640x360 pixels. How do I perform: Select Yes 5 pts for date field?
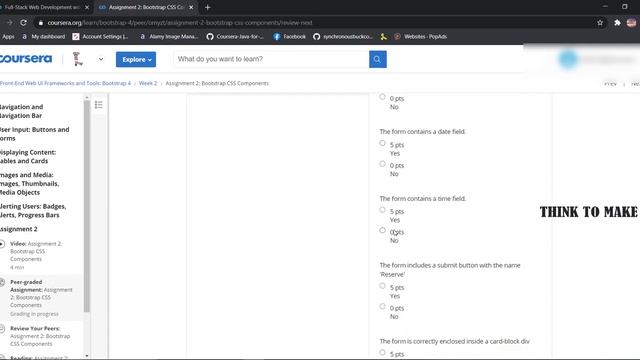click(382, 143)
